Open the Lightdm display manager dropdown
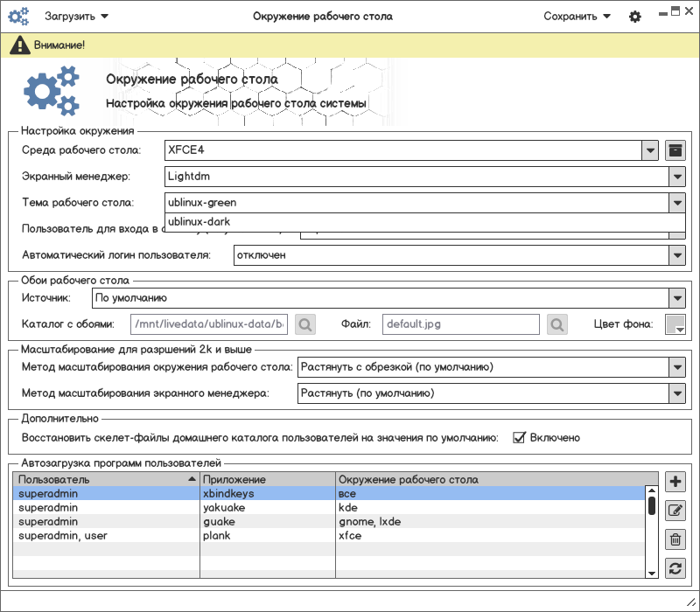Viewport: 700px width, 612px height. point(676,177)
